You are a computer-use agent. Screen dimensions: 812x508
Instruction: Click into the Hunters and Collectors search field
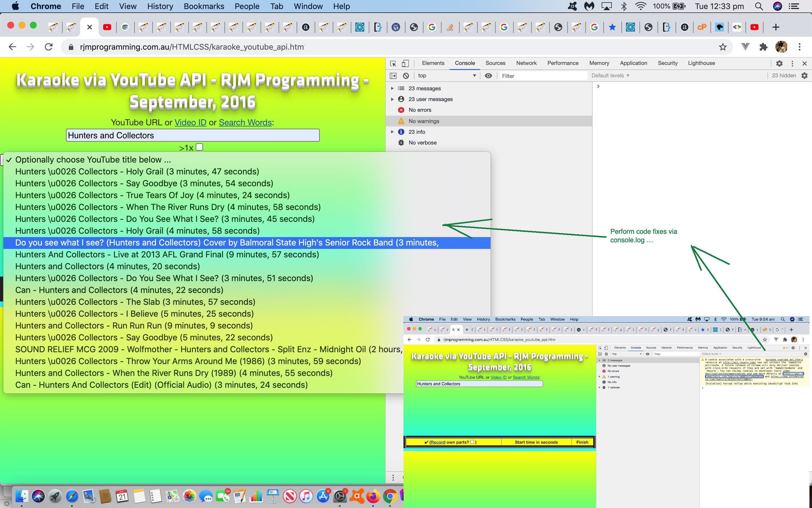tap(193, 135)
